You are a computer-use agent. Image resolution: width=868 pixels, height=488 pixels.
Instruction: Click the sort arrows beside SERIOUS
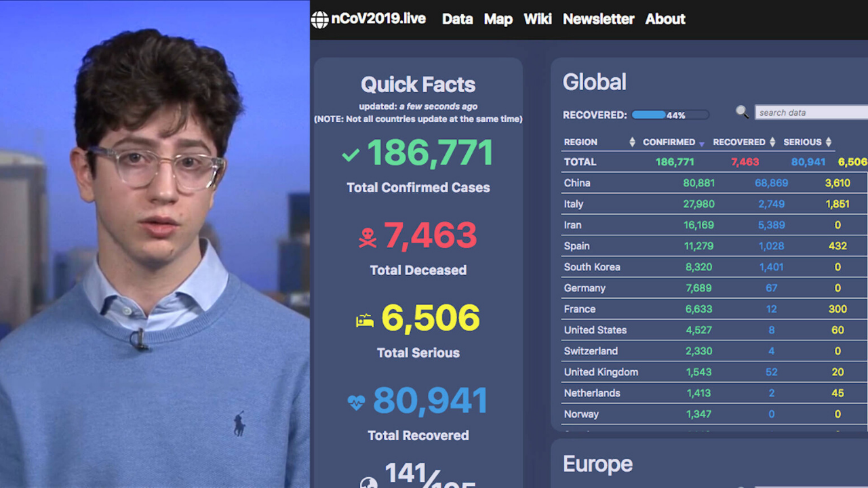click(x=828, y=142)
